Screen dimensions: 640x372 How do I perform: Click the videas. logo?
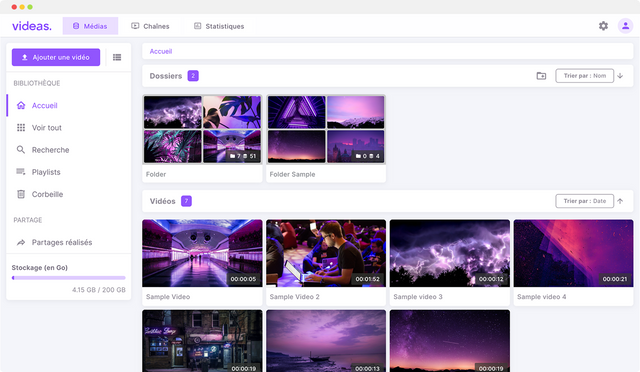(x=32, y=26)
